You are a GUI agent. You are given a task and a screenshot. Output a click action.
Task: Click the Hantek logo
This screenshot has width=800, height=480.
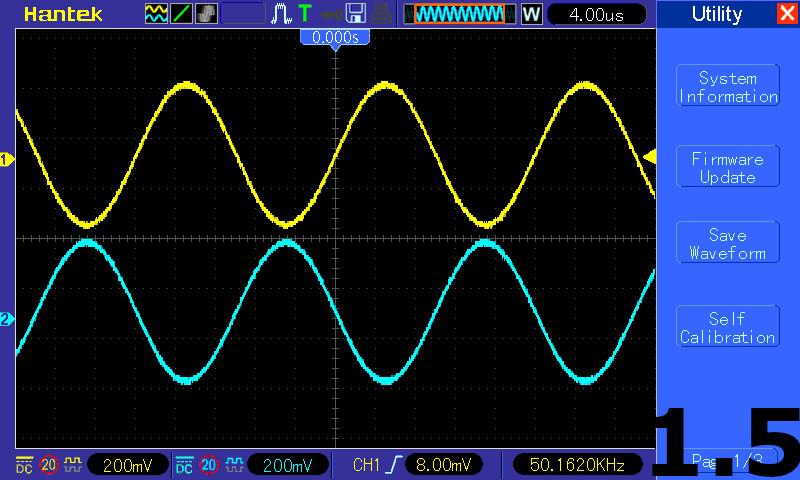point(63,14)
